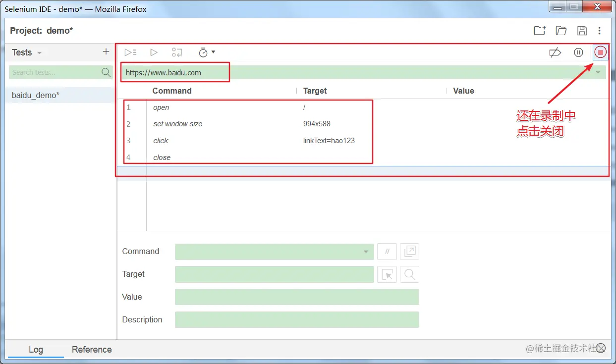
Task: Click the search magnifier icon
Action: [106, 72]
